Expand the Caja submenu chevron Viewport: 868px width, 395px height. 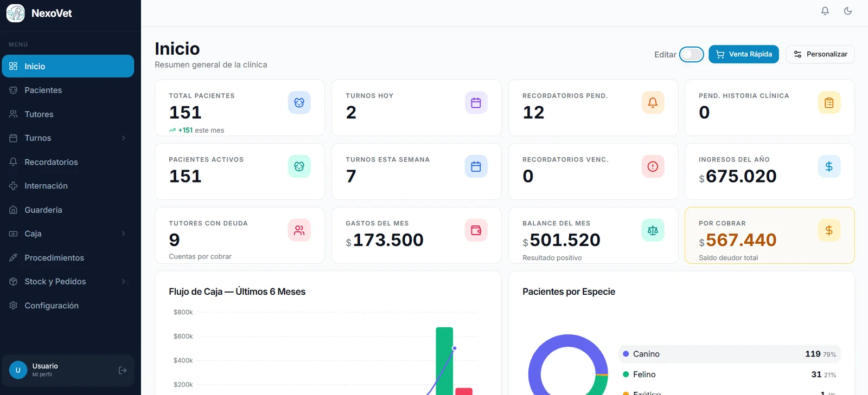[x=123, y=234]
